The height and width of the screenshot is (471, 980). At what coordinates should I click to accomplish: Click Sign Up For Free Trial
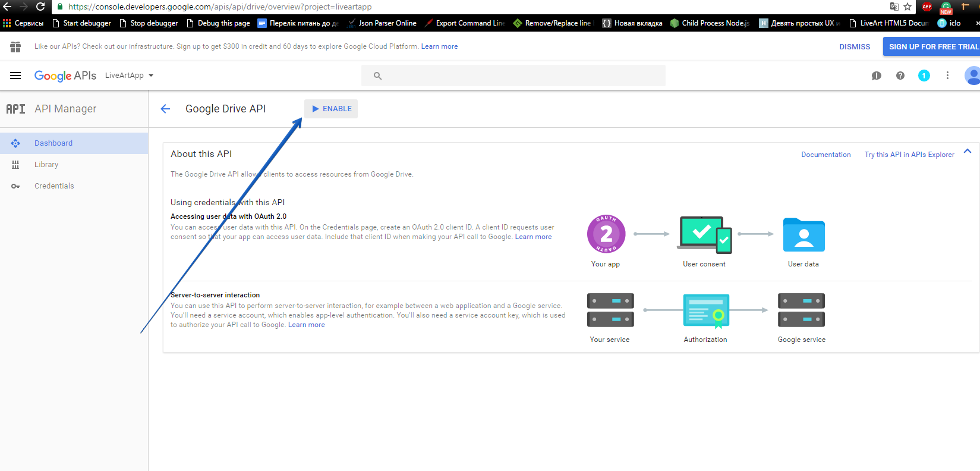[x=931, y=46]
